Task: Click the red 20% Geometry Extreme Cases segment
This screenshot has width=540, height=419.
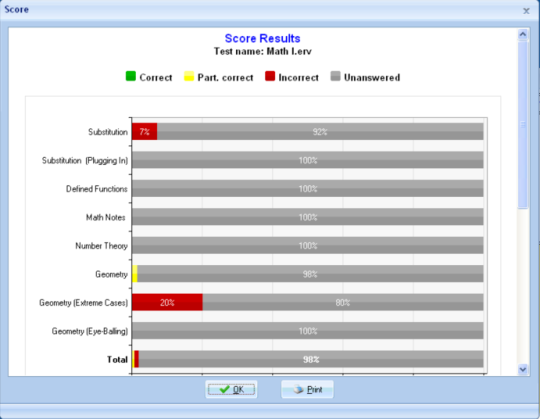Action: point(167,302)
